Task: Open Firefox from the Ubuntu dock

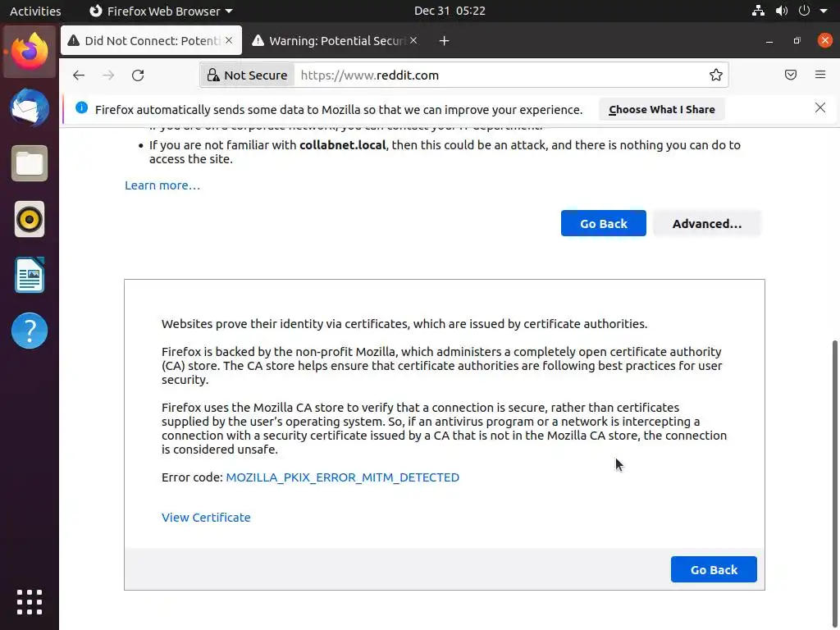Action: 30,52
